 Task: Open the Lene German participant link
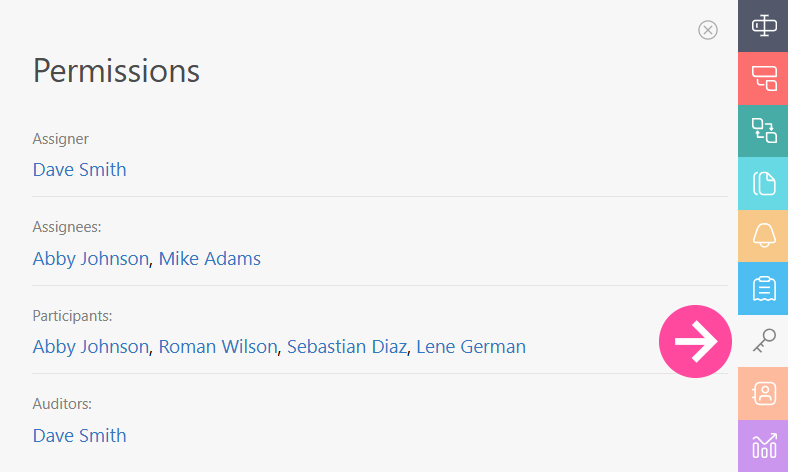point(471,347)
